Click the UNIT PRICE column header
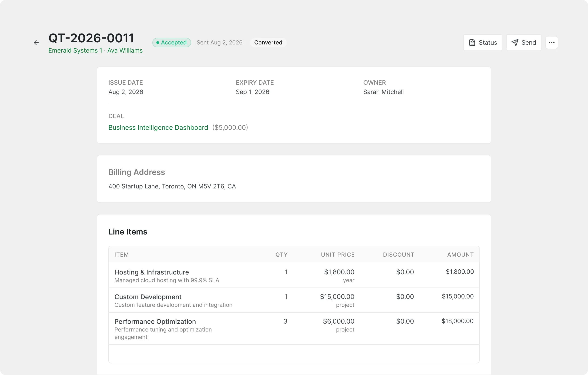Viewport: 588px width, 375px height. coord(338,254)
